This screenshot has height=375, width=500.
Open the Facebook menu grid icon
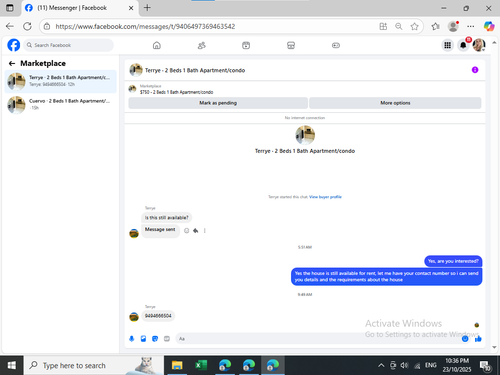coord(448,45)
